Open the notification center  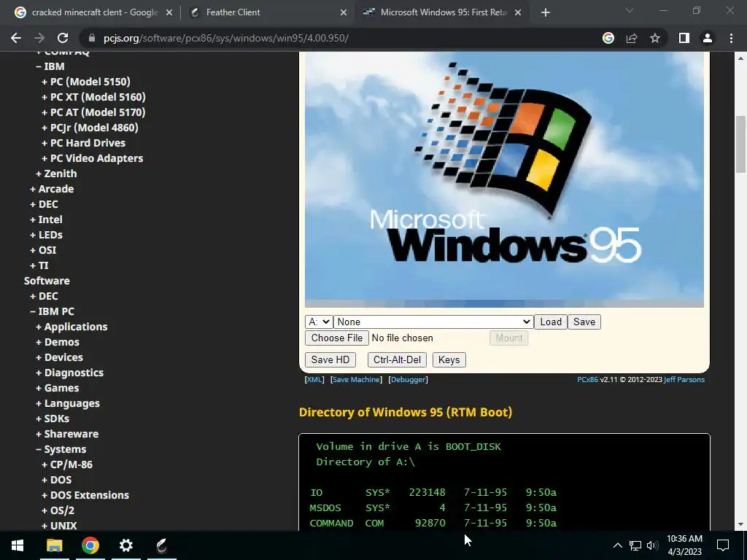coord(723,545)
